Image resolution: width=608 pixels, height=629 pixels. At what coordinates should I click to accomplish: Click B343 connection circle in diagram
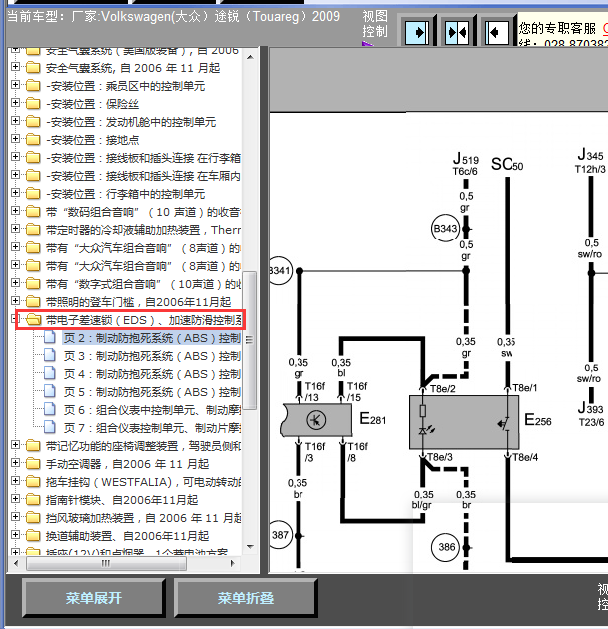[x=445, y=229]
